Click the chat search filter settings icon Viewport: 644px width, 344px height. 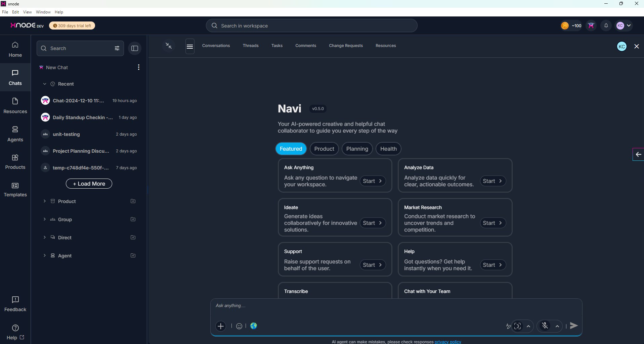click(117, 48)
